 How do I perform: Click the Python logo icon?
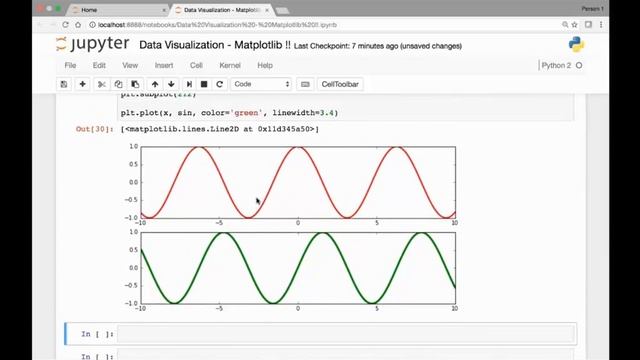click(576, 44)
